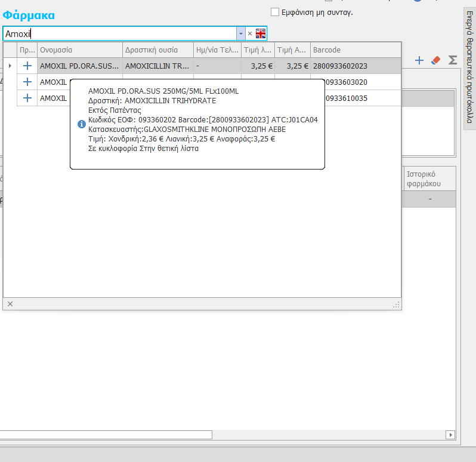The width and height of the screenshot is (476, 462).
Task: Sort by the 'Ονομασία' column header
Action: coord(80,50)
